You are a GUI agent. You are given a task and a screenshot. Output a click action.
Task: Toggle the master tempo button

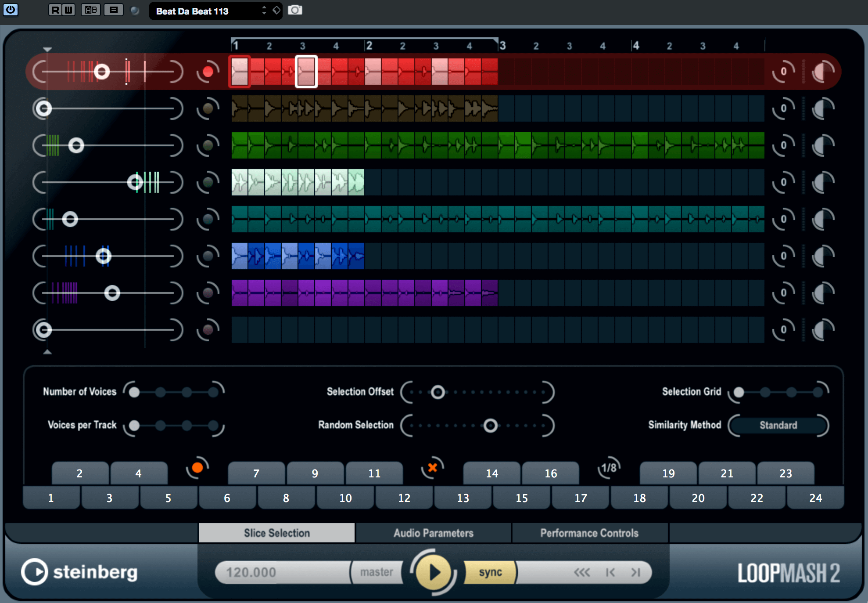point(377,572)
